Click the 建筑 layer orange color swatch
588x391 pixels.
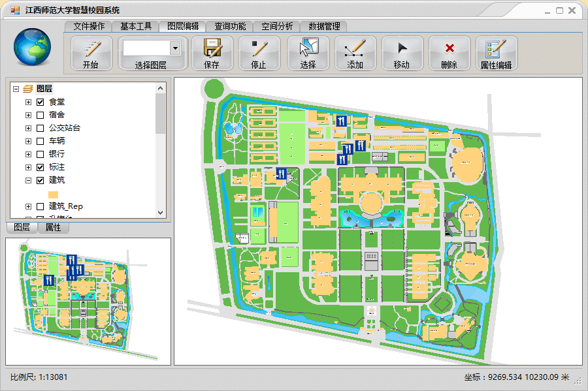coord(54,194)
